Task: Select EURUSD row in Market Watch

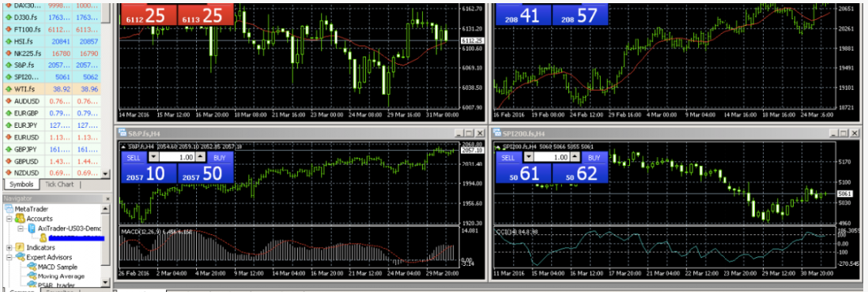Action: pyautogui.click(x=51, y=137)
